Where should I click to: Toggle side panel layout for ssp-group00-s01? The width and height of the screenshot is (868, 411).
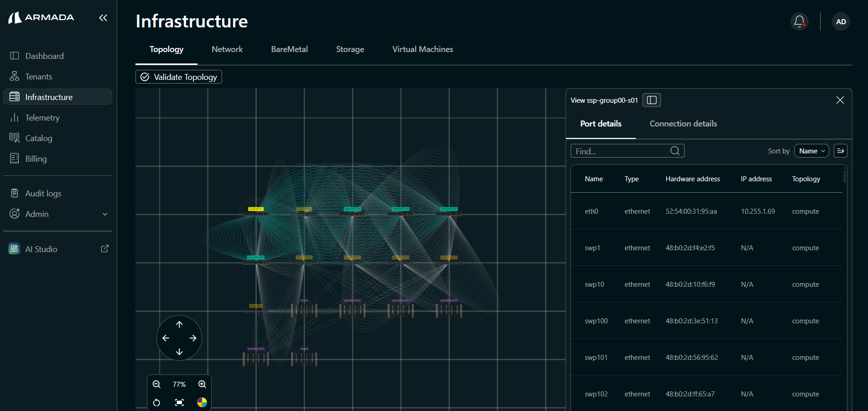tap(652, 100)
